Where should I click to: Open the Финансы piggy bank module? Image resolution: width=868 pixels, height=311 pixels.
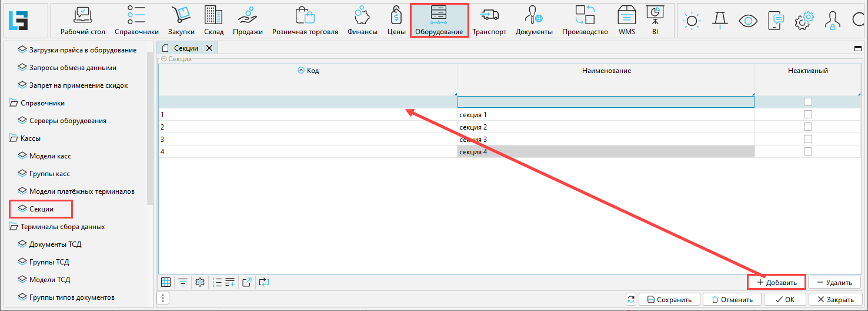(x=362, y=21)
